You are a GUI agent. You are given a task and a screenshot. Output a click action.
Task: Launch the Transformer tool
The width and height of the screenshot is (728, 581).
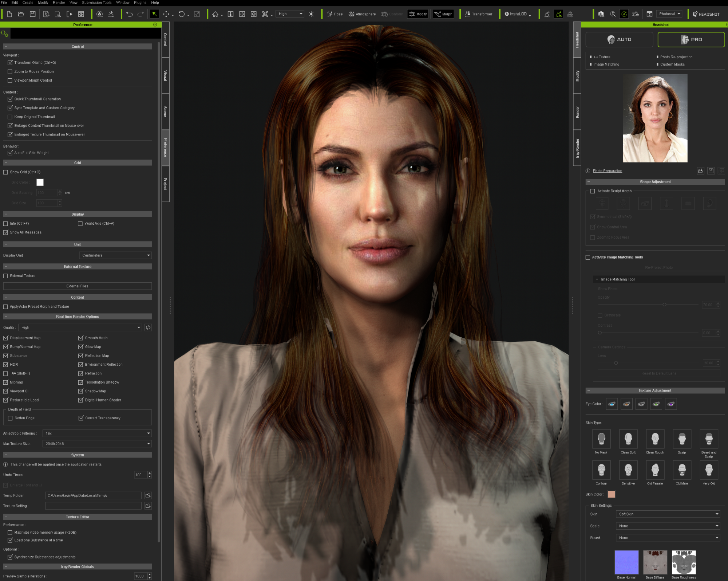tap(478, 14)
